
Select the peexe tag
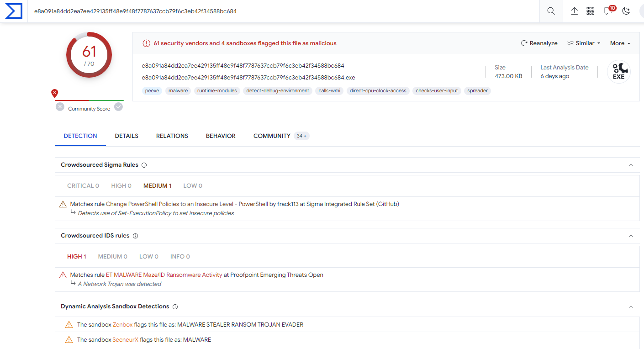152,91
